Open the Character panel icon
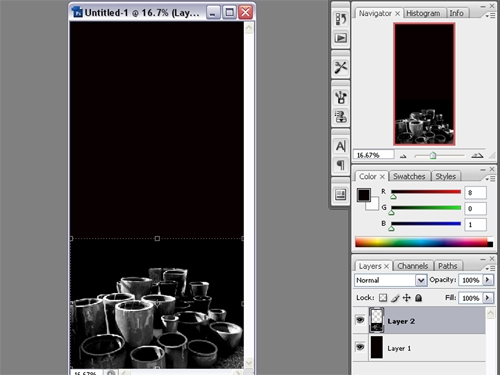500x375 pixels. [x=340, y=146]
